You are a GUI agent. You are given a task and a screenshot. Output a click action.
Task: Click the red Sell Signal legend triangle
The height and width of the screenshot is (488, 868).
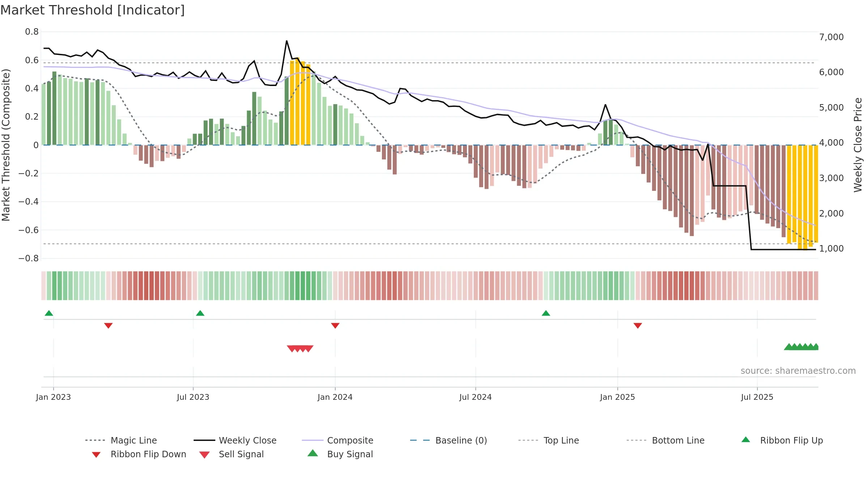(x=204, y=455)
